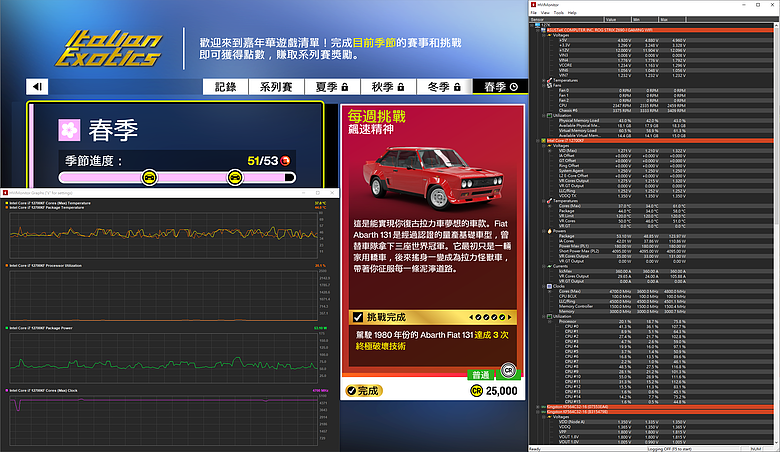Click the pink season progress bar
This screenshot has width=780, height=452.
point(177,178)
